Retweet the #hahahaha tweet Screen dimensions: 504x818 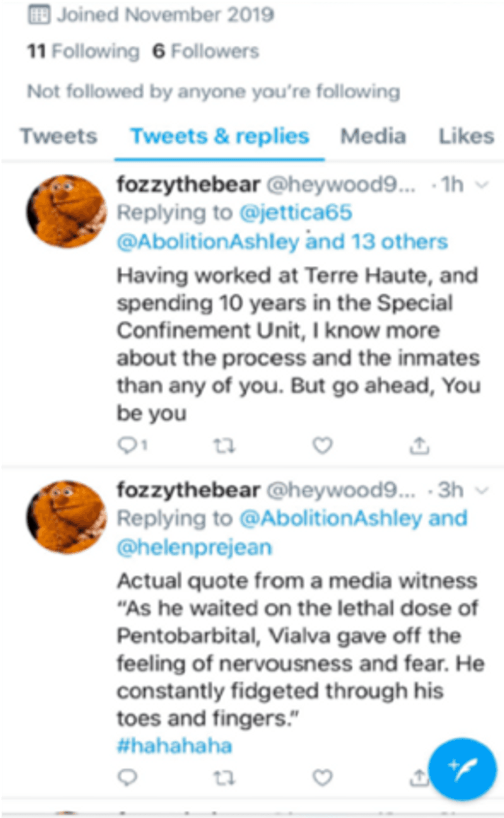(x=224, y=778)
